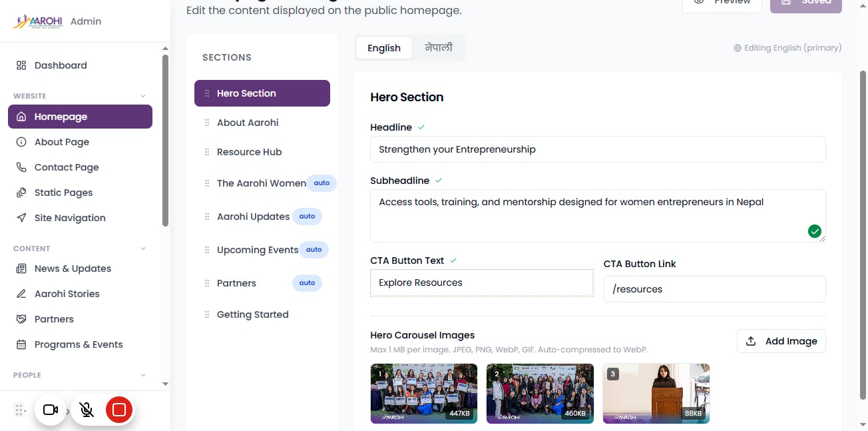The width and height of the screenshot is (868, 431).
Task: Open Programs & Events content
Action: click(80, 344)
